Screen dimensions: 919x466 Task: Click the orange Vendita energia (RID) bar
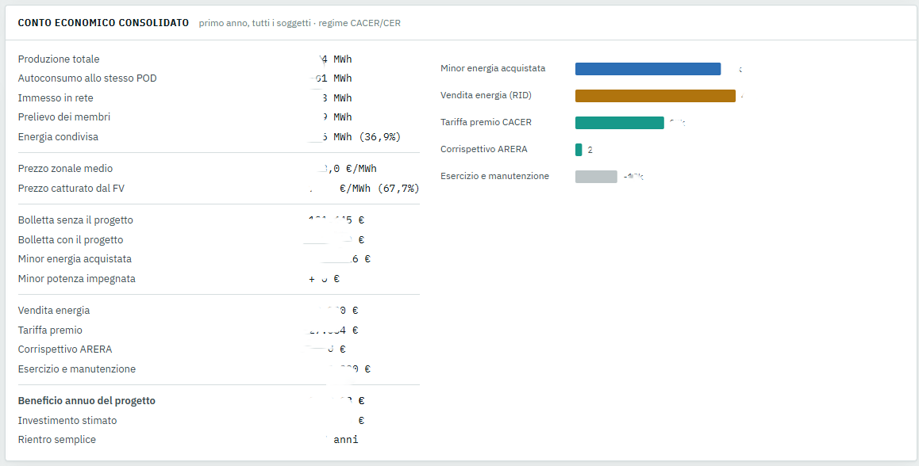click(x=655, y=96)
